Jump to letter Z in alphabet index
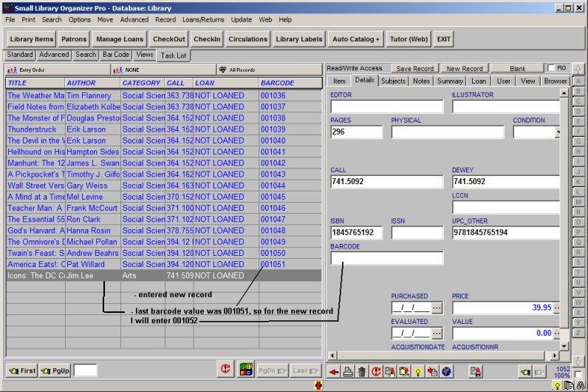The image size is (588, 392). [x=578, y=333]
